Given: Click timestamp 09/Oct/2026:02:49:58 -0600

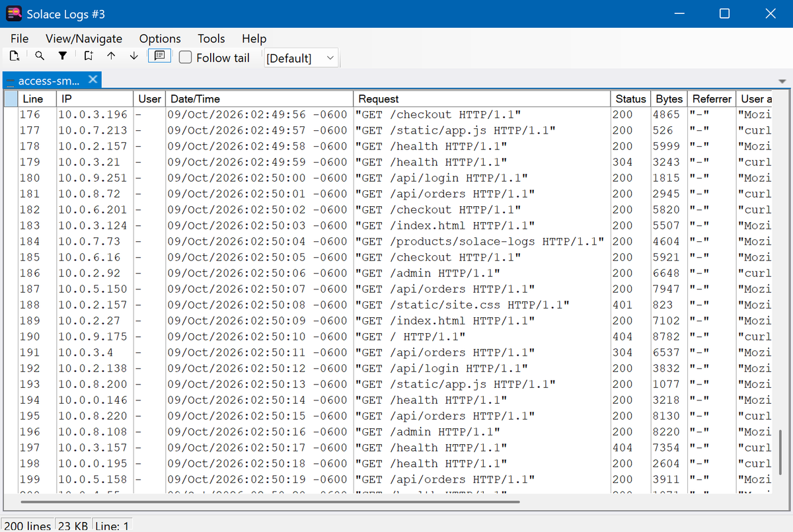Looking at the screenshot, I should [258, 146].
